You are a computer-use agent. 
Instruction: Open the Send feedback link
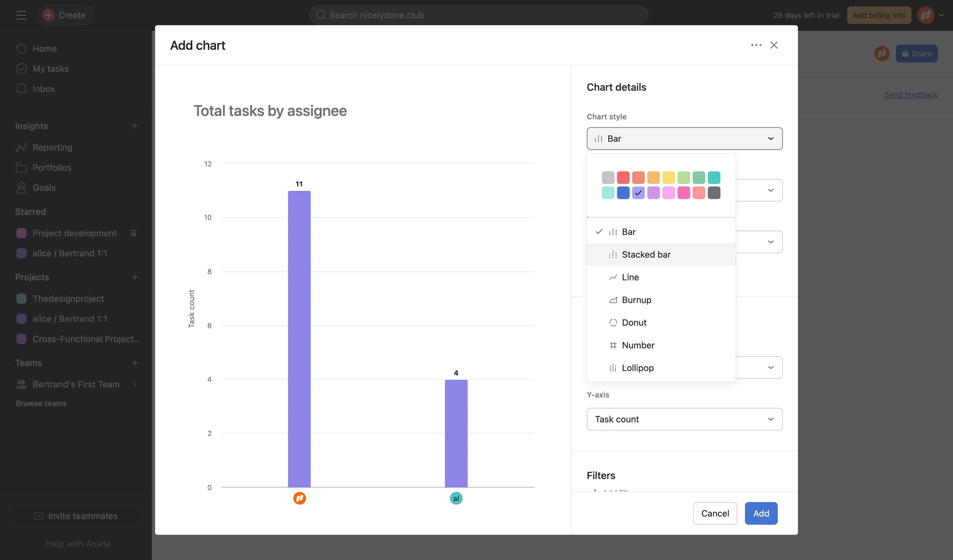coord(911,94)
